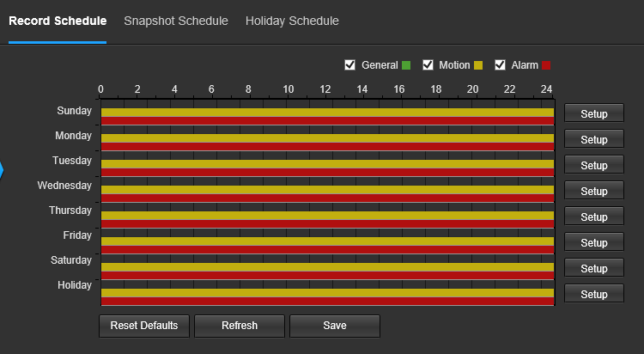This screenshot has width=644, height=354.
Task: Click Tuesday's yellow motion bar
Action: (x=327, y=164)
